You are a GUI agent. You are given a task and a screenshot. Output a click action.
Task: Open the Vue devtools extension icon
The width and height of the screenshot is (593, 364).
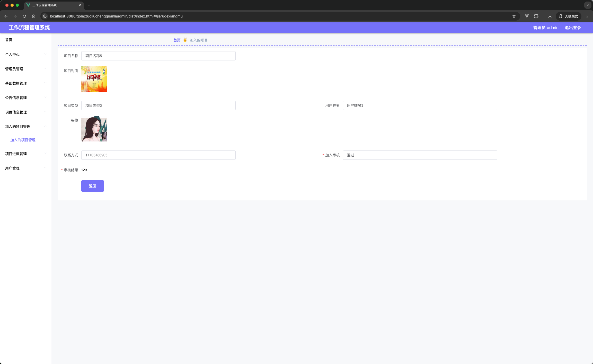click(527, 16)
